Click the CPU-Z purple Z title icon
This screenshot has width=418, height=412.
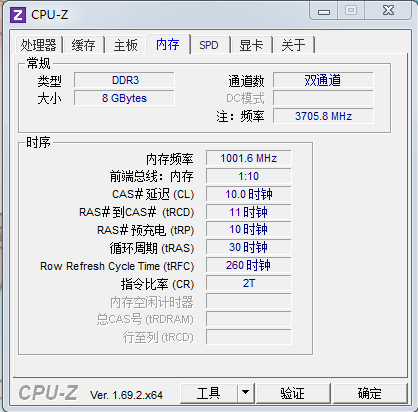(x=18, y=15)
